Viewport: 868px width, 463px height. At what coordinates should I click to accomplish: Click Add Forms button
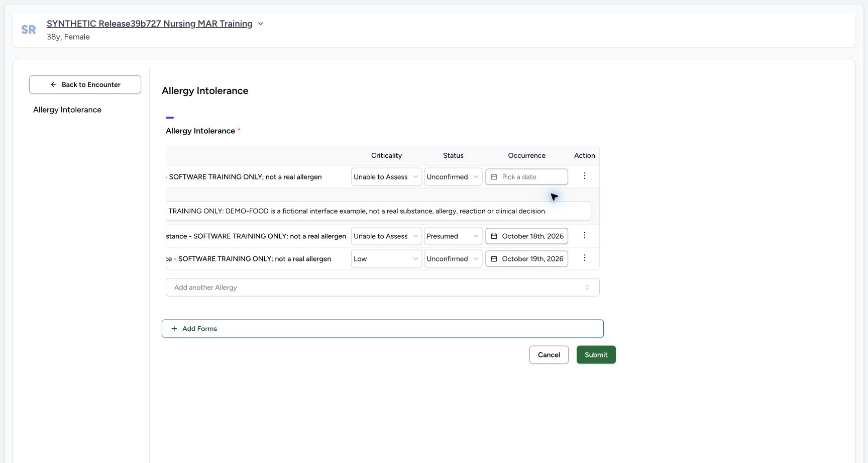click(x=383, y=329)
